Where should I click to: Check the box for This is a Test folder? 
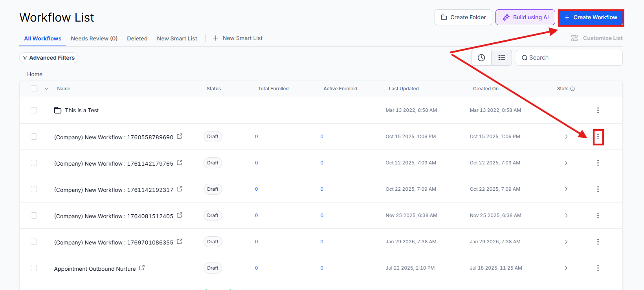34,110
